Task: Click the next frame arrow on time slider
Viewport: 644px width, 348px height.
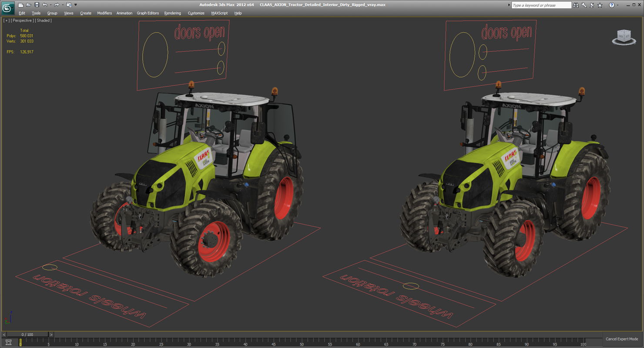Action: pos(51,335)
